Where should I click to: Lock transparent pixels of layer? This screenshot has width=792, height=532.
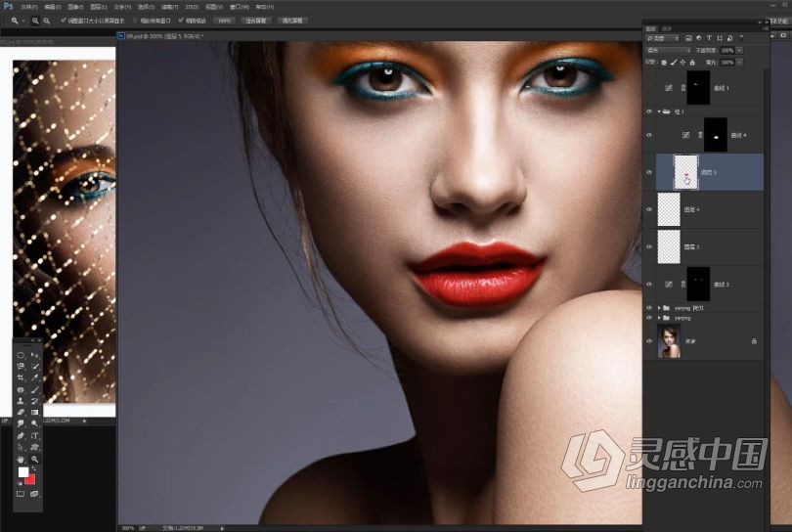click(x=664, y=63)
